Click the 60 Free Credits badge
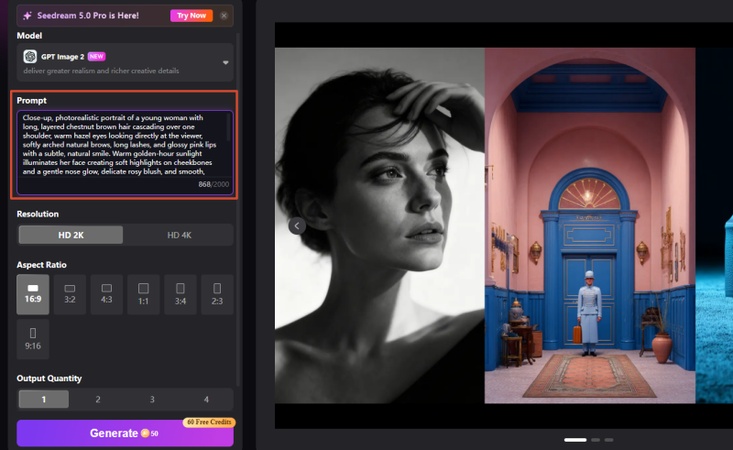Screen dimensions: 733x450 209,422
